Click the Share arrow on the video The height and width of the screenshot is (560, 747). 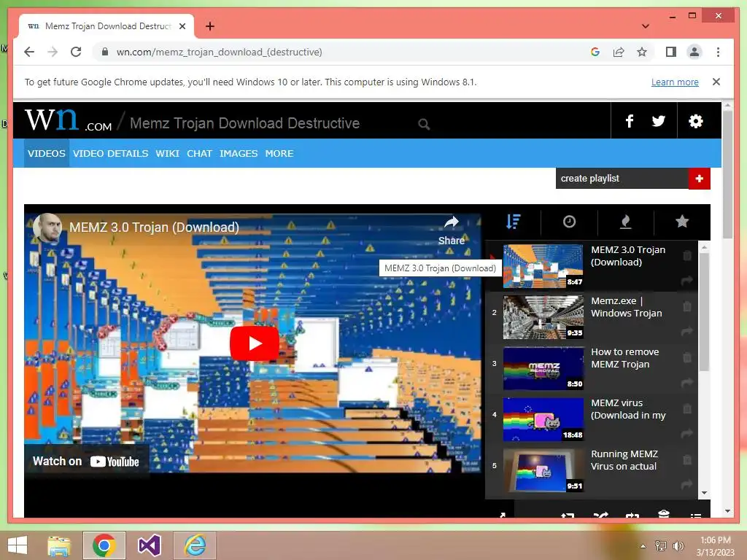451,231
